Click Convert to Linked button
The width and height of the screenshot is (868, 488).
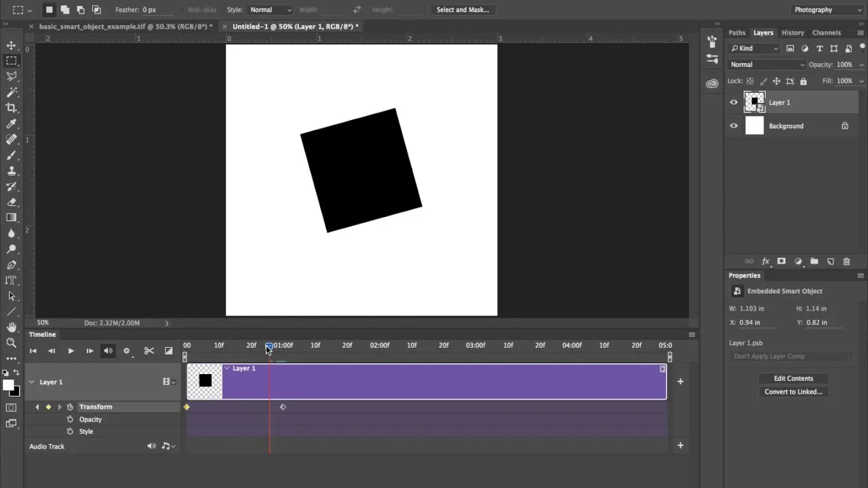coord(793,392)
